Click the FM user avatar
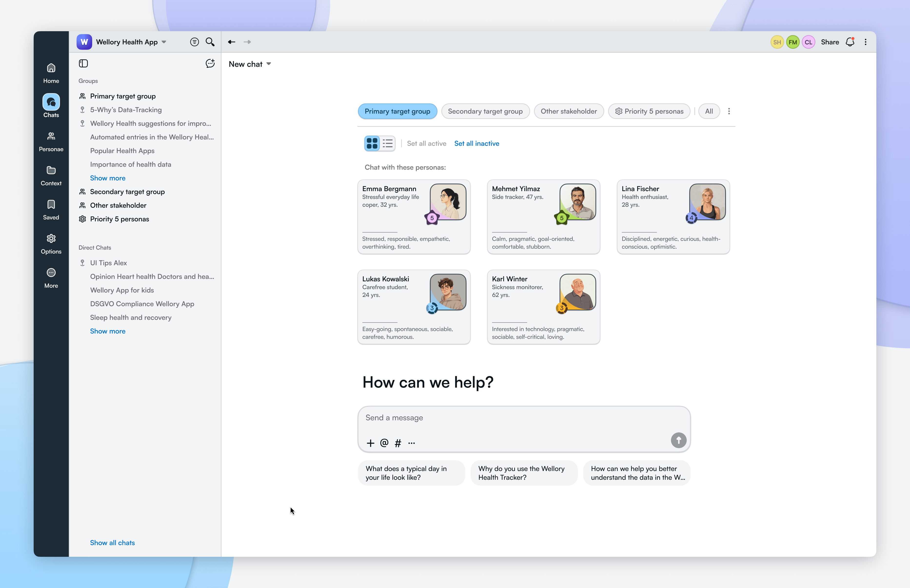 (x=793, y=42)
